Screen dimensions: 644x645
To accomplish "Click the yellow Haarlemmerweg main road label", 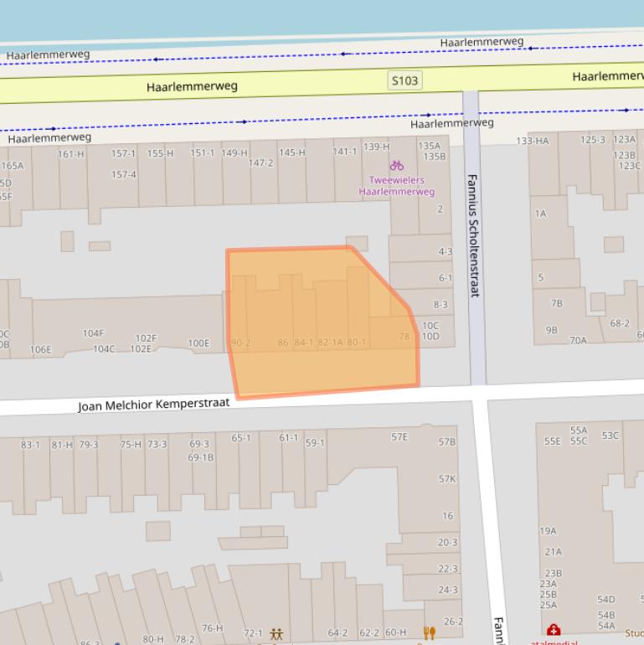I will pyautogui.click(x=192, y=86).
